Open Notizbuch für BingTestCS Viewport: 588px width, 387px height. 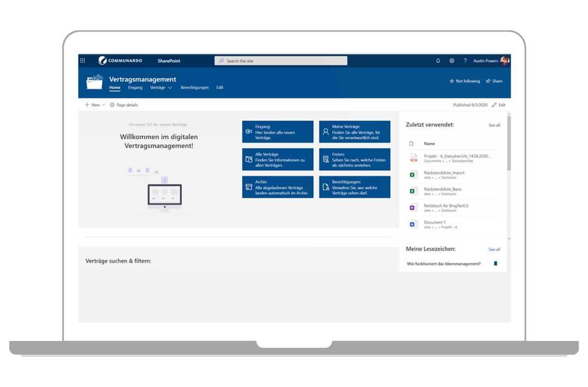446,205
